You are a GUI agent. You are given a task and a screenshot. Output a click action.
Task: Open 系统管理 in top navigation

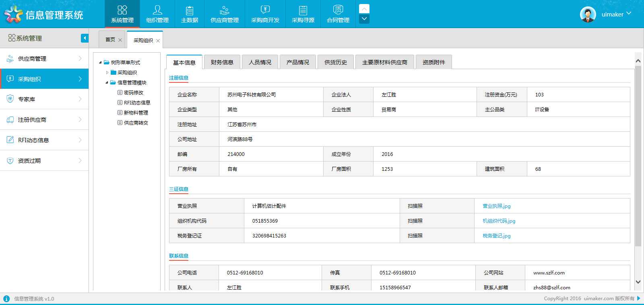(x=122, y=14)
